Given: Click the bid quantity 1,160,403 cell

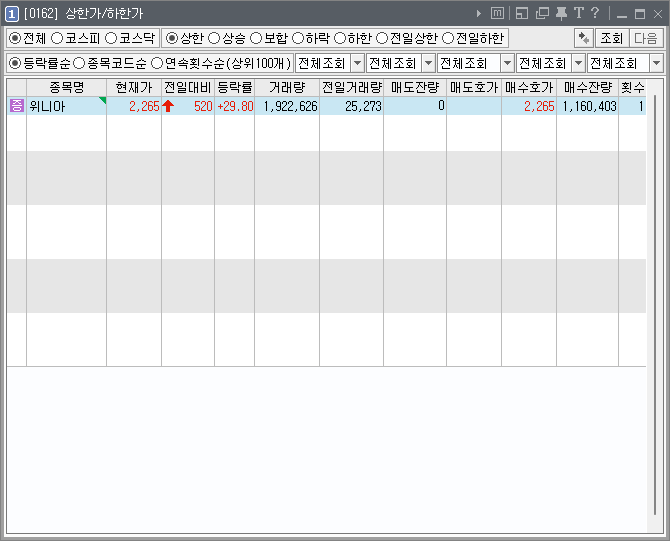Looking at the screenshot, I should click(x=588, y=106).
